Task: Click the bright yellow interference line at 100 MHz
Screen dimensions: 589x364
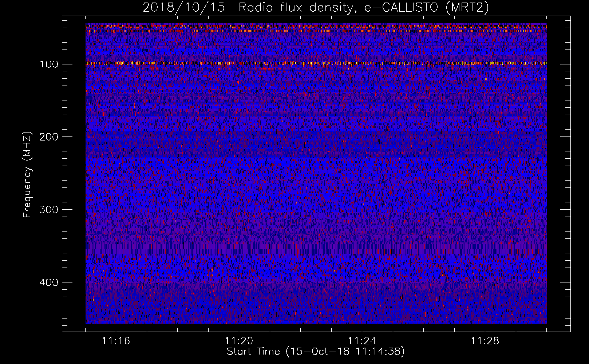Action: [316, 63]
